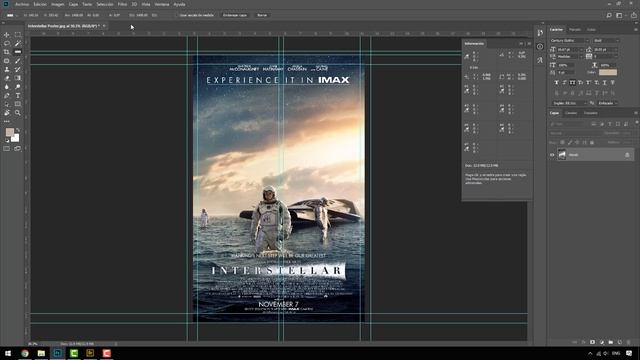Open the font family dropdown
Screen dimensions: 640x360
(569, 40)
